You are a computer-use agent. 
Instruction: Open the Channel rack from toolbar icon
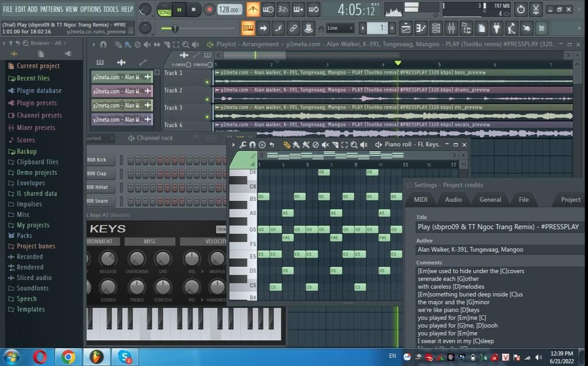436,28
